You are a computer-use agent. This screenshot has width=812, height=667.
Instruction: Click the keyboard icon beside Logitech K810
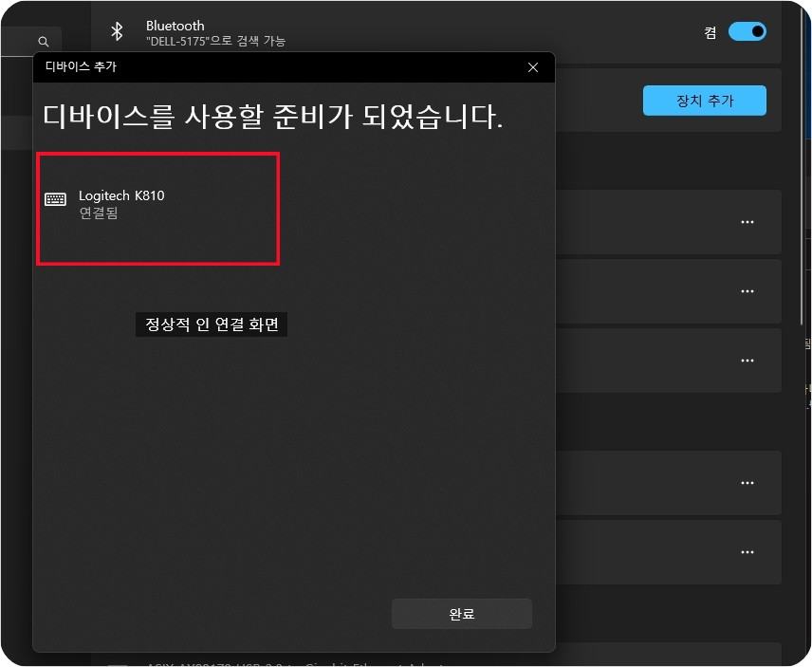point(55,199)
